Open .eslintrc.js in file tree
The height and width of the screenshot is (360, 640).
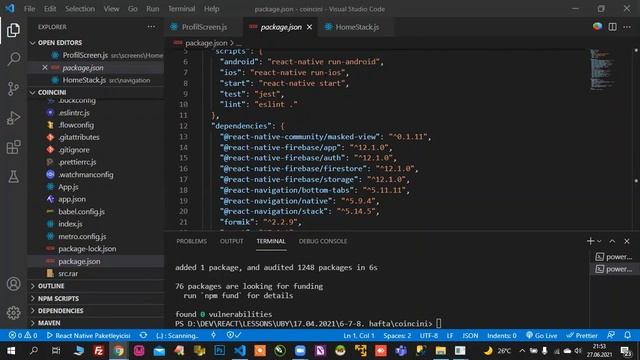74,113
